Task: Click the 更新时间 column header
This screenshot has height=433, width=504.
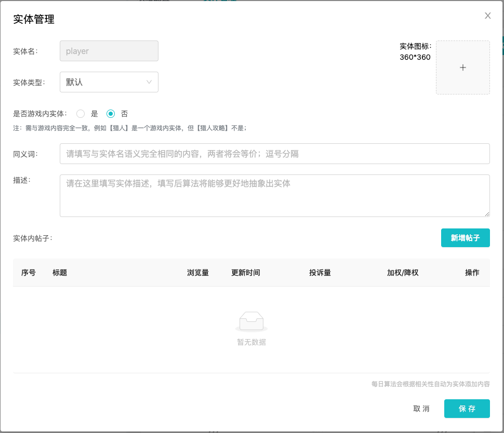Action: 245,273
